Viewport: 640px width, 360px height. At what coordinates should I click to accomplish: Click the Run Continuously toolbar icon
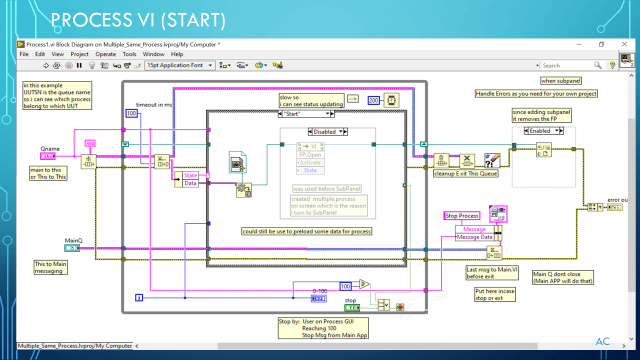pyautogui.click(x=57, y=65)
